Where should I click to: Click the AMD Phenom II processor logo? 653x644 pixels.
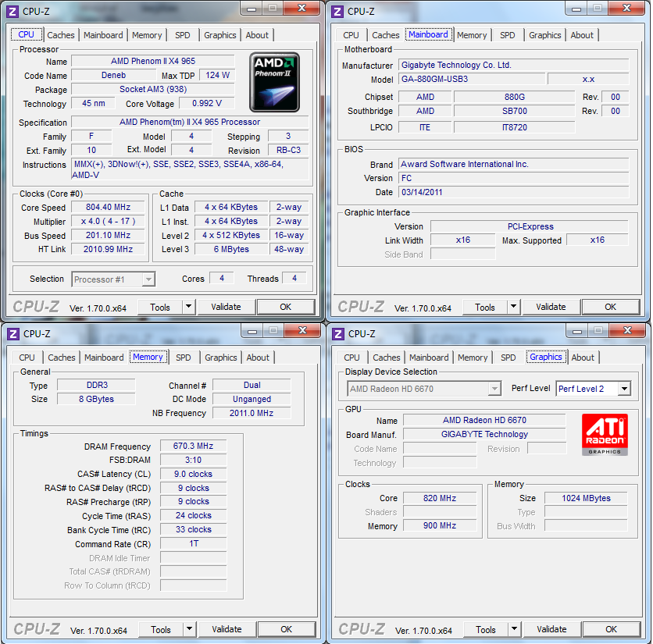tap(274, 82)
